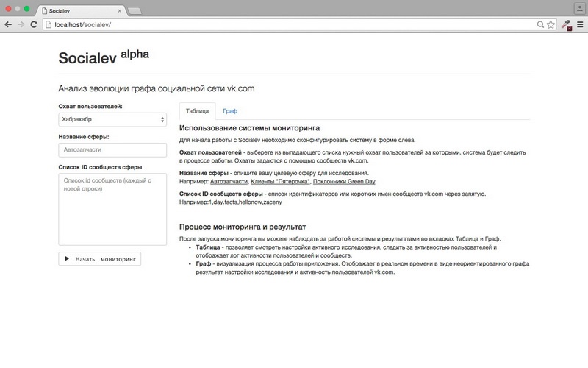Image resolution: width=588 pixels, height=368 pixels.
Task: Open the zoom magnifier icon in the address bar
Action: coord(540,24)
